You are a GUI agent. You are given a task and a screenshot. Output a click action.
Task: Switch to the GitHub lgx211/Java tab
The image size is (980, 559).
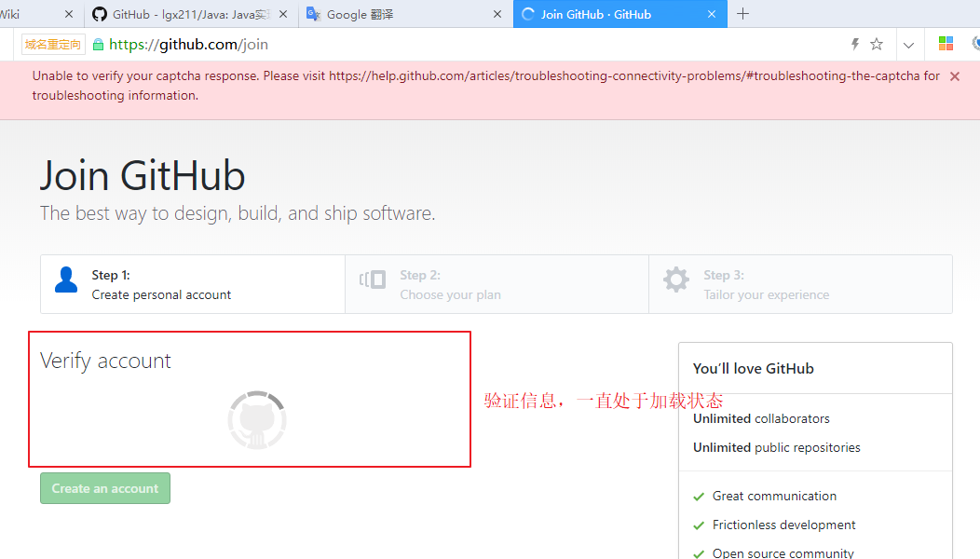pos(190,14)
